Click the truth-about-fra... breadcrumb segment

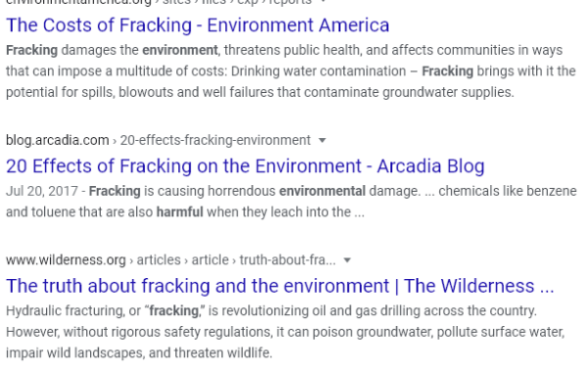click(287, 260)
